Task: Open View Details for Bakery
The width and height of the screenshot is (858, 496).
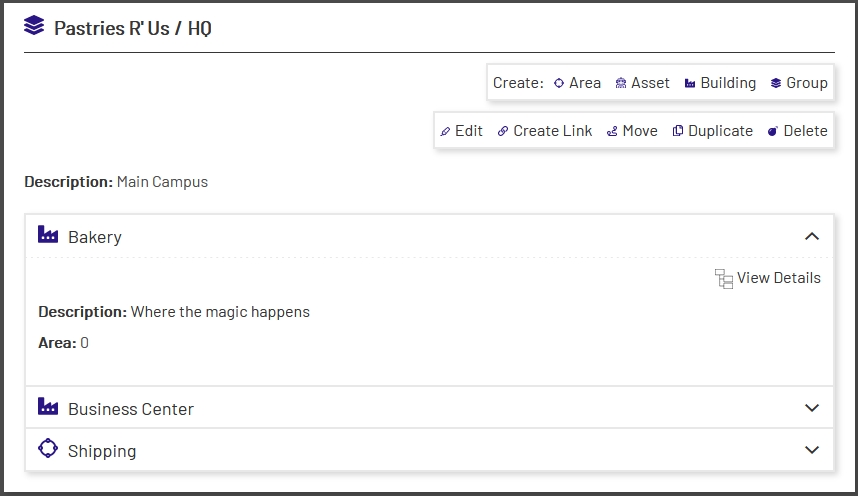Action: [778, 278]
